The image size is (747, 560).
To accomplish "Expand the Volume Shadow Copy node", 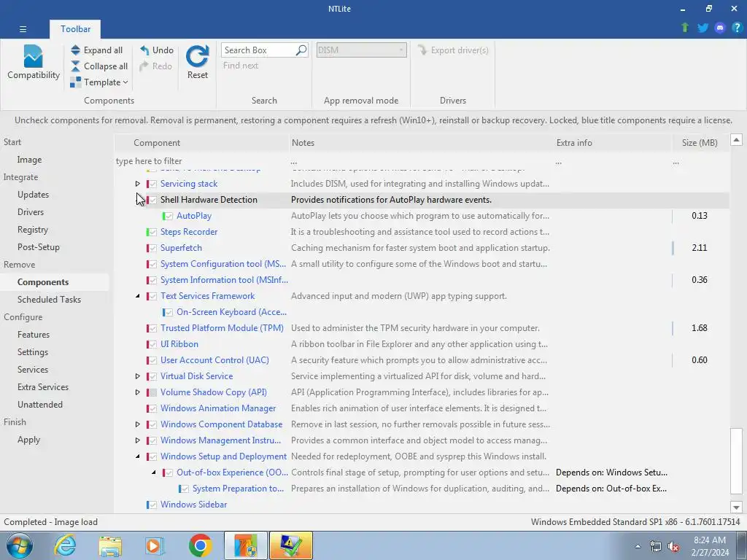I will click(138, 392).
